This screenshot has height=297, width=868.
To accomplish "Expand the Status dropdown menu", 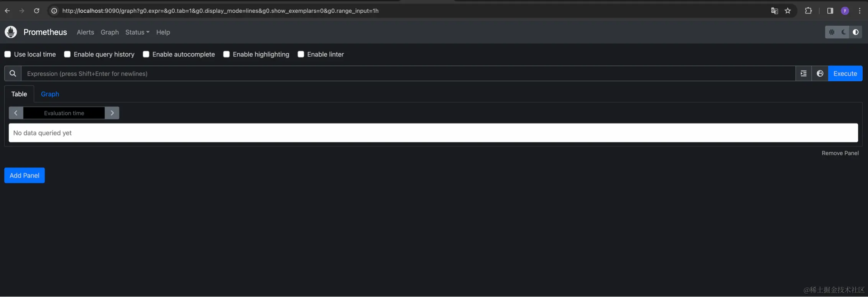I will click(137, 32).
